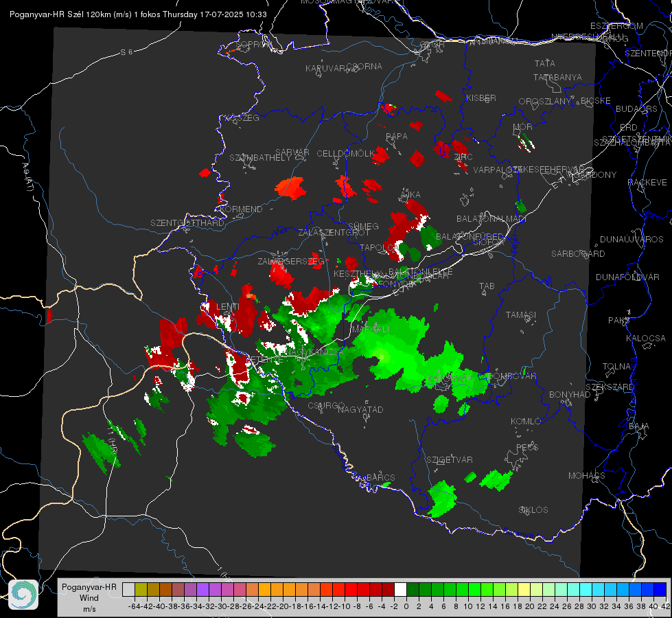The height and width of the screenshot is (618, 672).
Task: Click the DUNAUJVAROS label
Action: (x=632, y=240)
